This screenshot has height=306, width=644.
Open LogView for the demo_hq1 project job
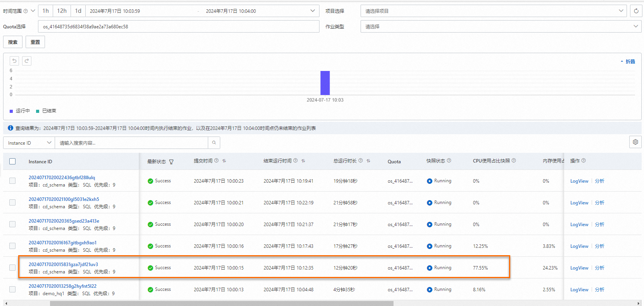[x=579, y=290]
